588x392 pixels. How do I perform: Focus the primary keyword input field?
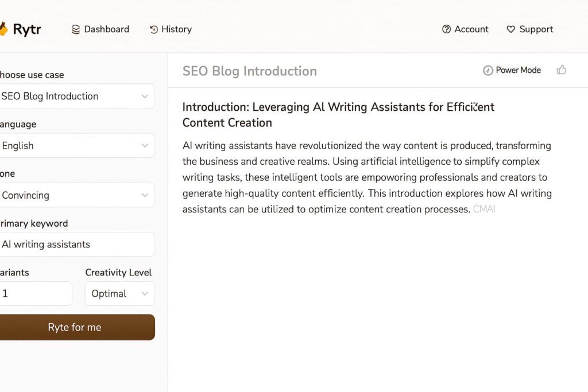[x=76, y=244]
